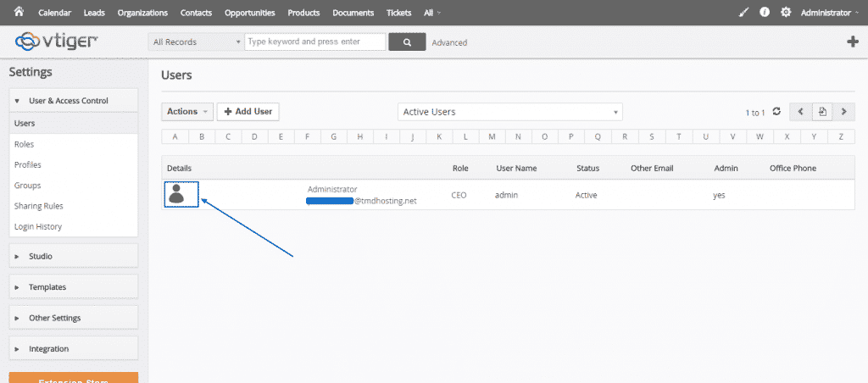The width and height of the screenshot is (868, 383).
Task: Expand the All modules dropdown
Action: (432, 12)
